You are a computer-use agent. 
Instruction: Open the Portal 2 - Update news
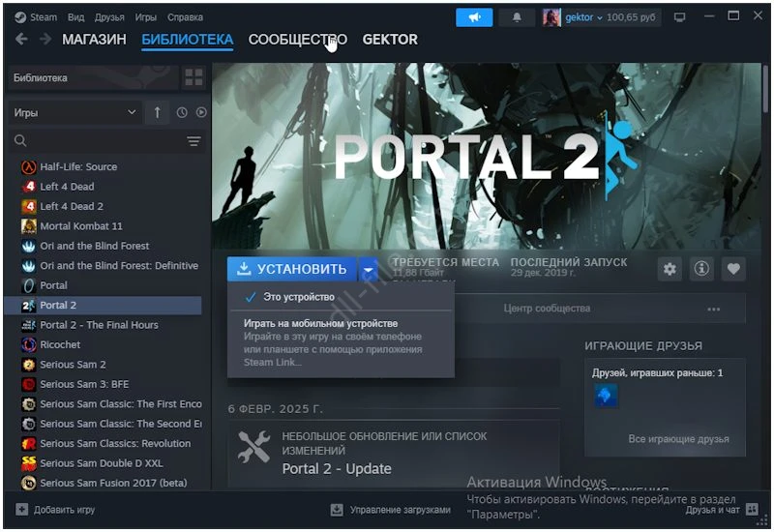pos(337,469)
